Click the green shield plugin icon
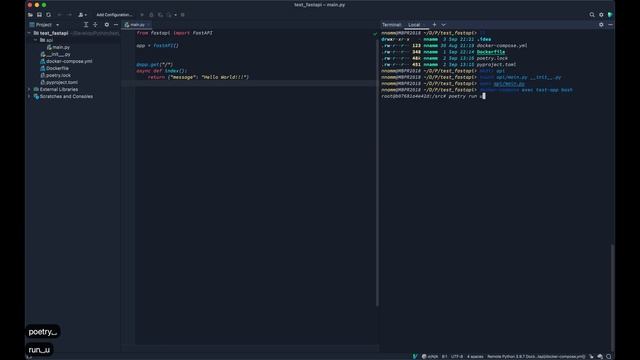Viewport: 640px width, 360px height. pyautogui.click(x=610, y=15)
